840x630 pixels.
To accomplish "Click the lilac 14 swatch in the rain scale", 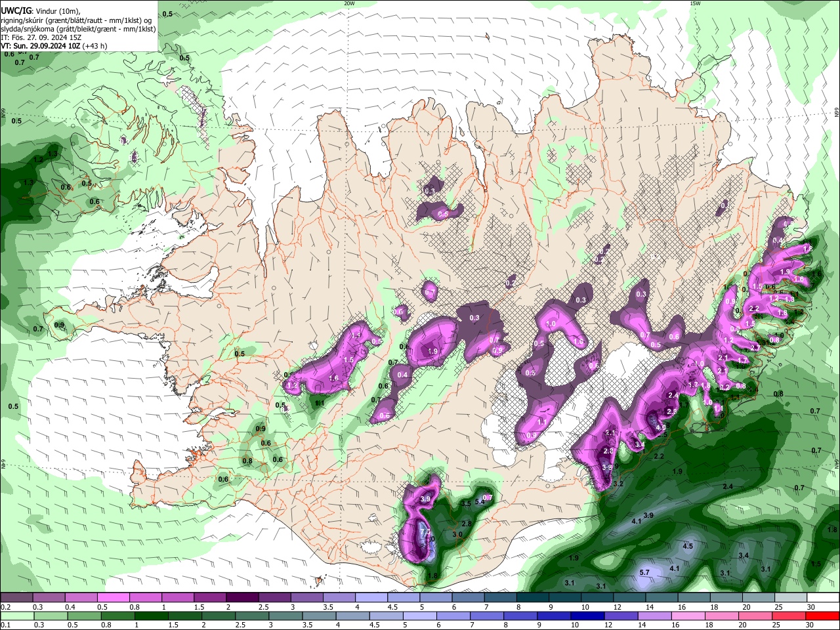I will [x=654, y=616].
